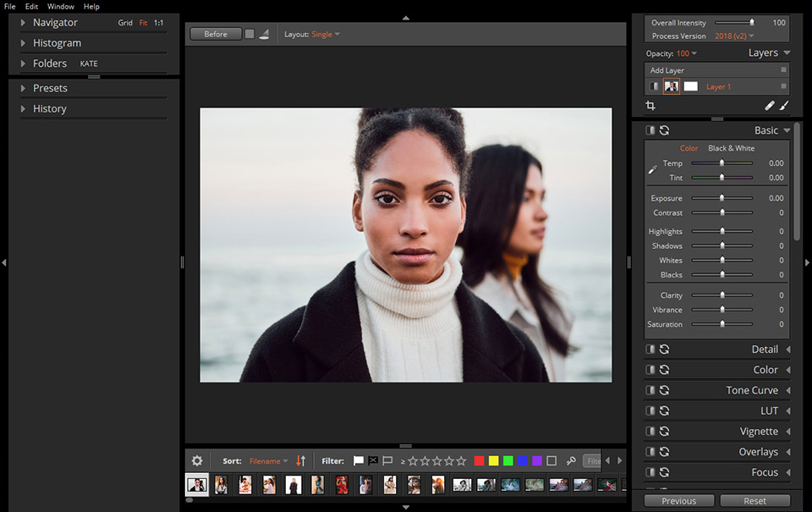
Task: Click the key icon in filter bar
Action: pos(571,461)
